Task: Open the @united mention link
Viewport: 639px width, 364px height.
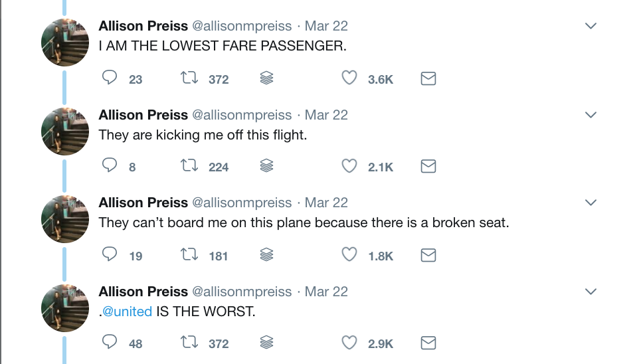Action: 127,312
